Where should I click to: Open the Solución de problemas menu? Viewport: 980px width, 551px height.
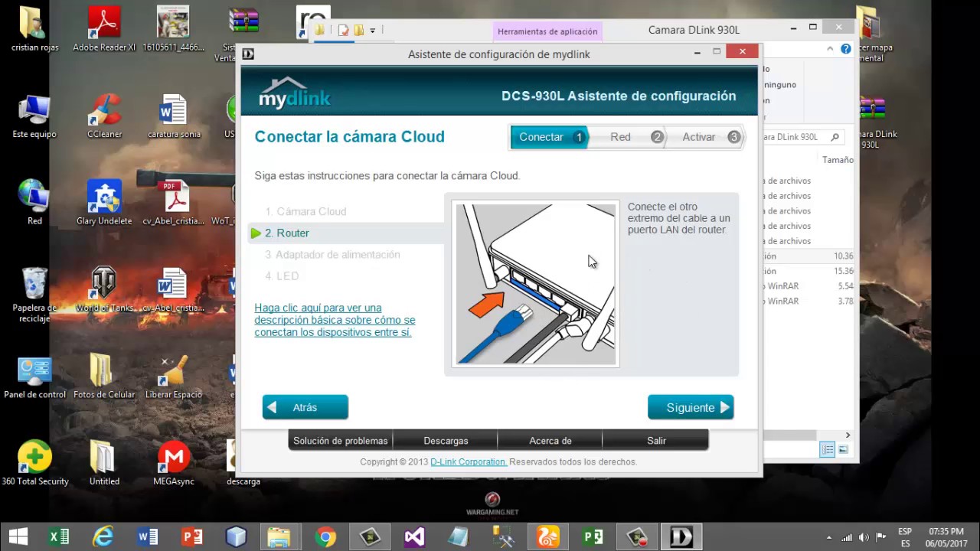click(341, 441)
